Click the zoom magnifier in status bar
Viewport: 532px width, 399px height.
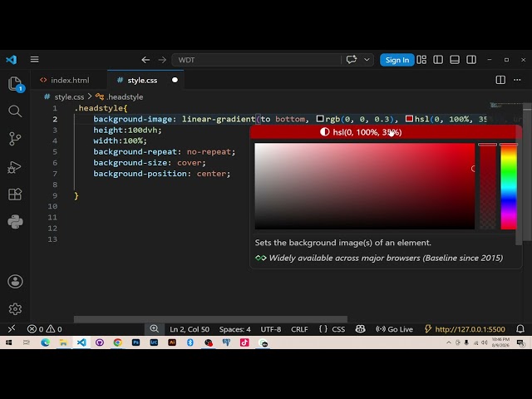pyautogui.click(x=155, y=329)
